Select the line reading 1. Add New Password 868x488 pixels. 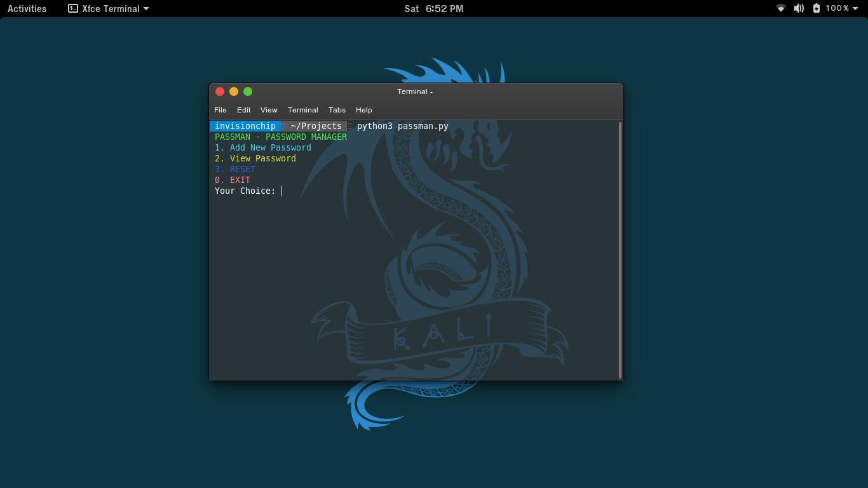tap(262, 147)
